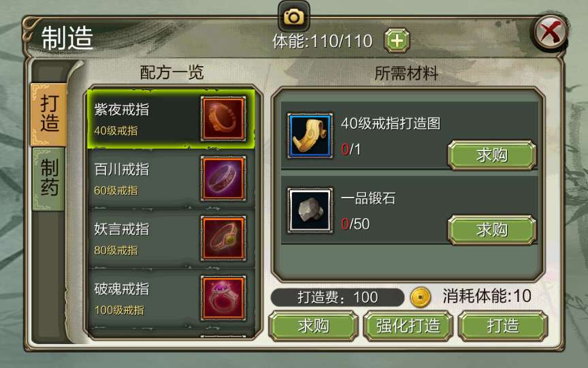Click the 破魂戒指 gem ring icon
Viewport: 588px width, 368px height.
[223, 298]
